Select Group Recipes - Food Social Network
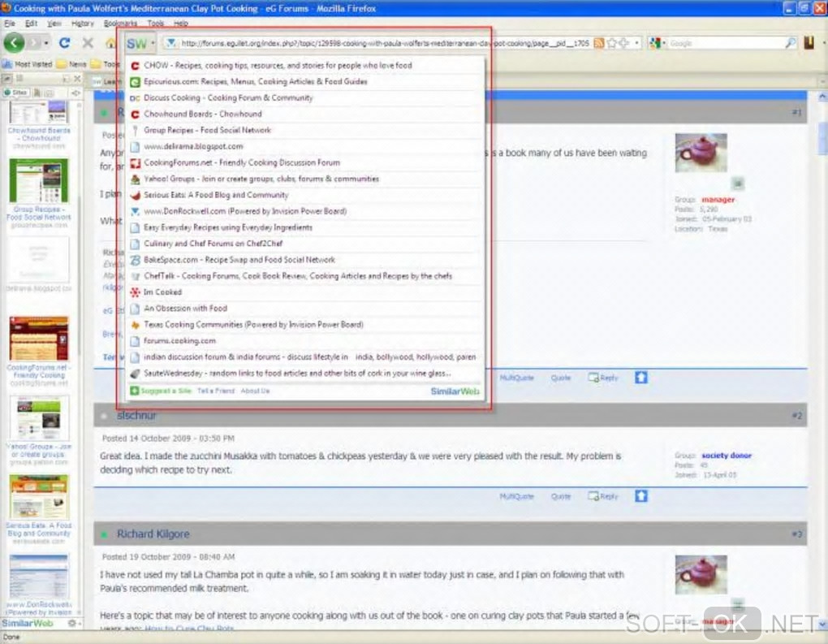The height and width of the screenshot is (644, 828). [x=305, y=130]
